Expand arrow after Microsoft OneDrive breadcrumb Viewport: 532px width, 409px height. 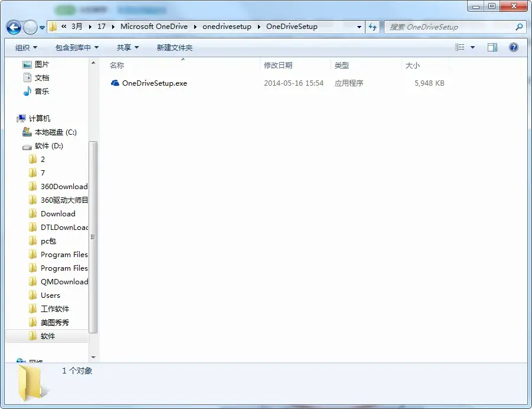click(195, 27)
